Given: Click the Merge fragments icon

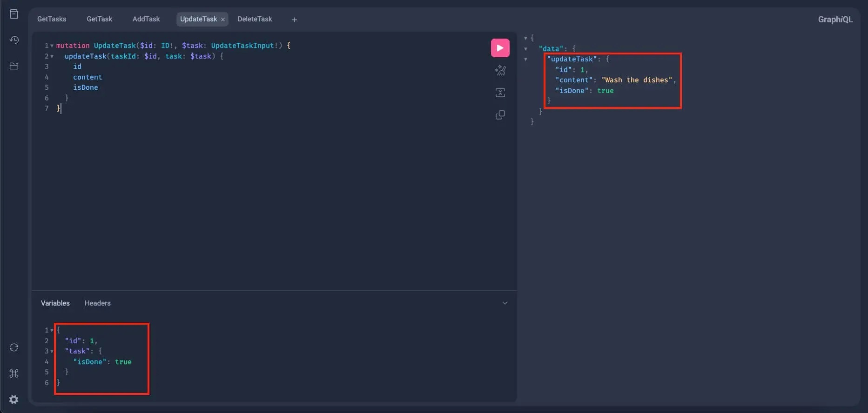Looking at the screenshot, I should point(500,93).
